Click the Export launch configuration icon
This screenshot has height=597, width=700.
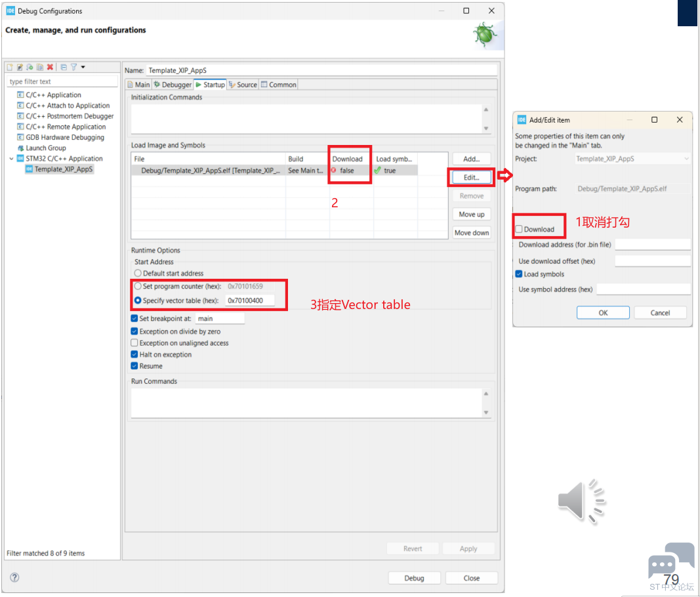pyautogui.click(x=30, y=67)
